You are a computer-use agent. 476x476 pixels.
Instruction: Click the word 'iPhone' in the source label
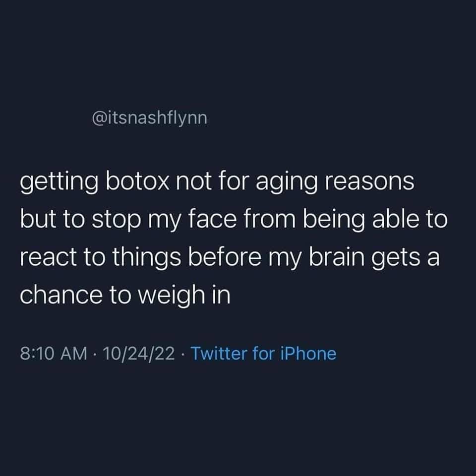pyautogui.click(x=308, y=354)
